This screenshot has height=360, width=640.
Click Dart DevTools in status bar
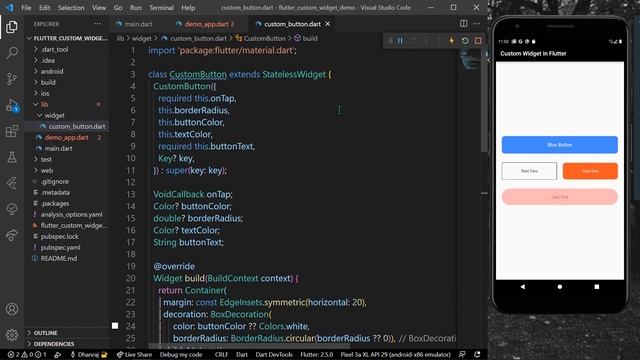(274, 355)
